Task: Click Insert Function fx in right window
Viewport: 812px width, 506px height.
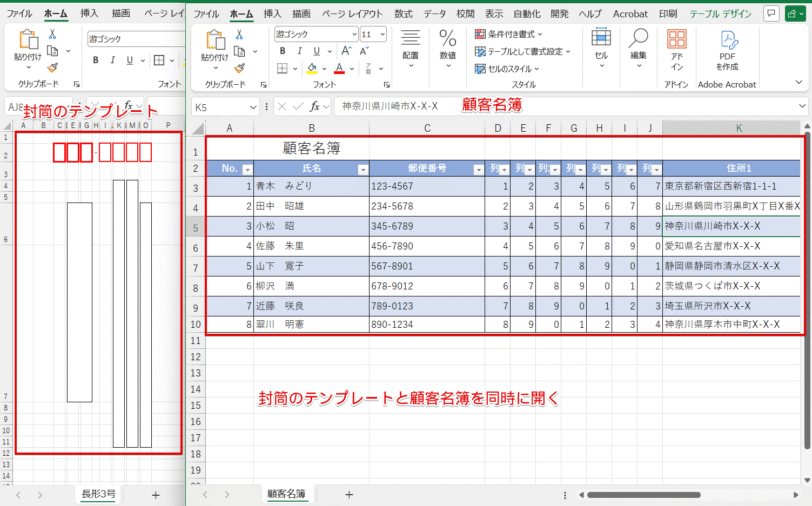Action: [x=314, y=106]
